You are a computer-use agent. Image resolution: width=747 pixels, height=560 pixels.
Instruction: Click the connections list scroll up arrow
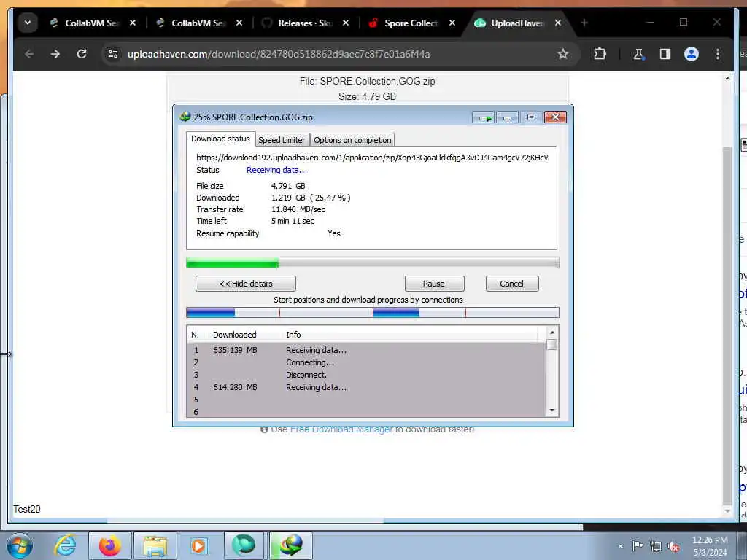[552, 332]
